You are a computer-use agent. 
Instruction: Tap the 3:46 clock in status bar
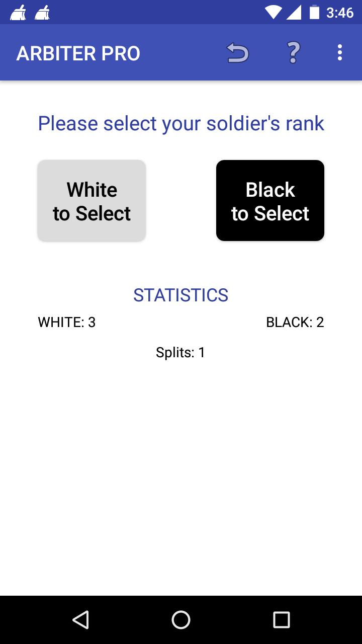point(340,12)
